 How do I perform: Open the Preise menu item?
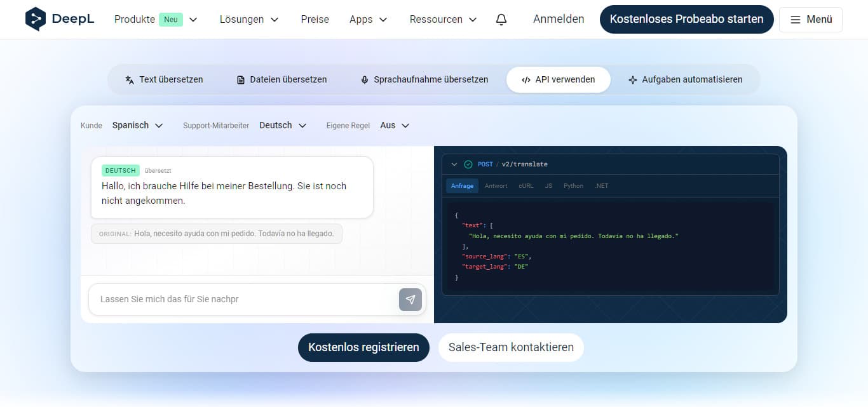coord(315,20)
